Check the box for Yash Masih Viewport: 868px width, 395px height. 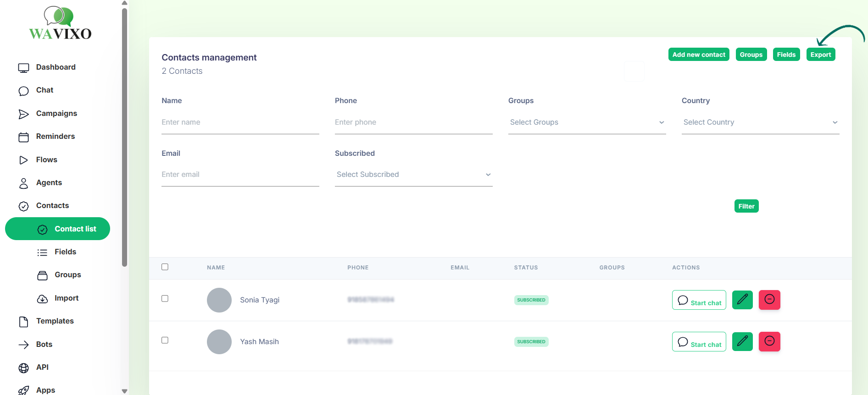pos(165,340)
